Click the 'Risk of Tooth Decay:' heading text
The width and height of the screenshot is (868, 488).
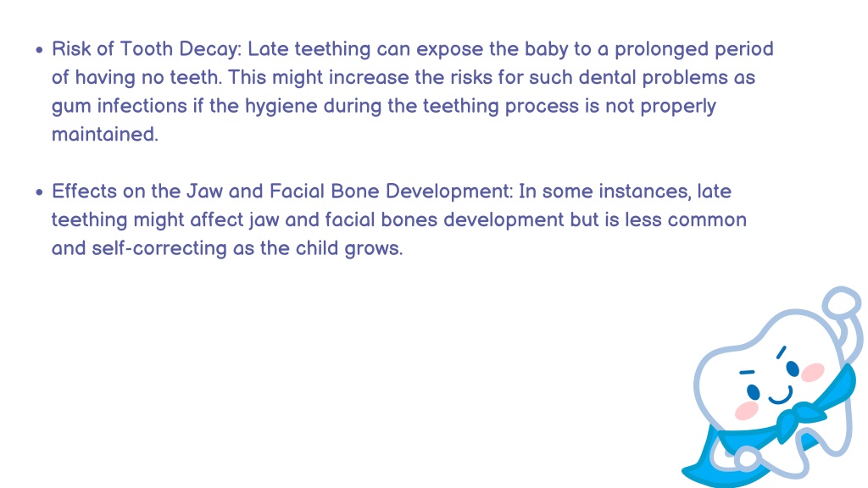(x=147, y=49)
